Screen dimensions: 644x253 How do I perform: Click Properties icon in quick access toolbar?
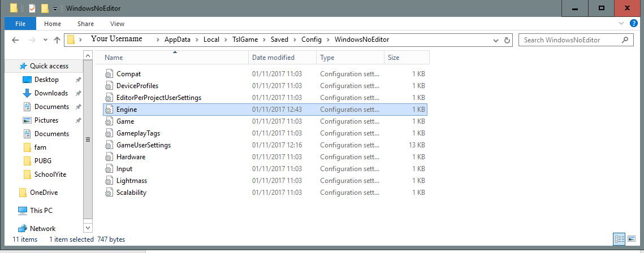(x=32, y=8)
